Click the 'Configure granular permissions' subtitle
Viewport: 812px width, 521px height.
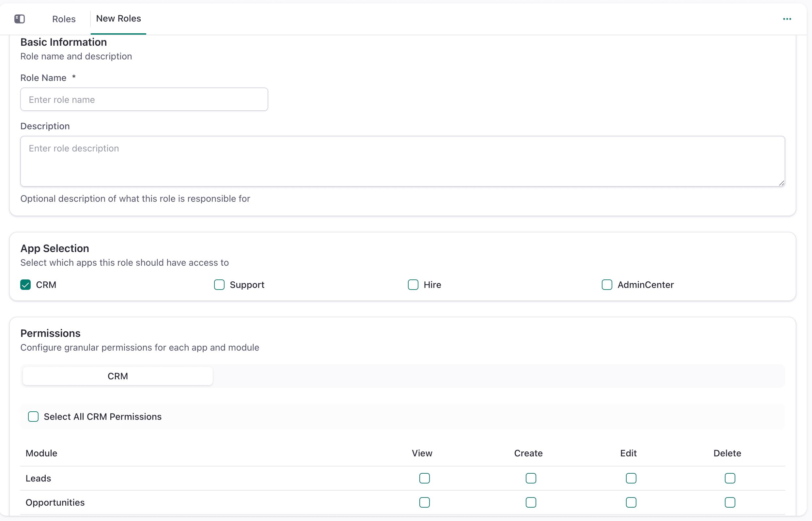pyautogui.click(x=140, y=348)
